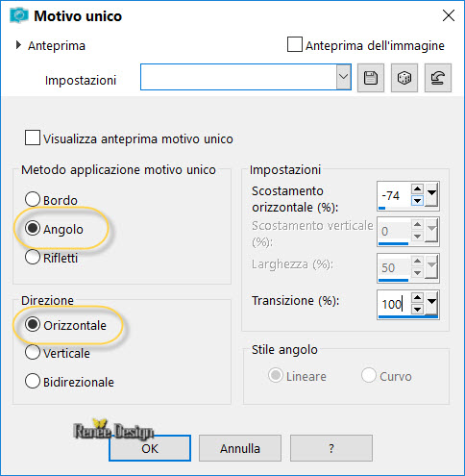Click the save preset floppy disk icon
Image resolution: width=465 pixels, height=476 pixels.
click(371, 78)
